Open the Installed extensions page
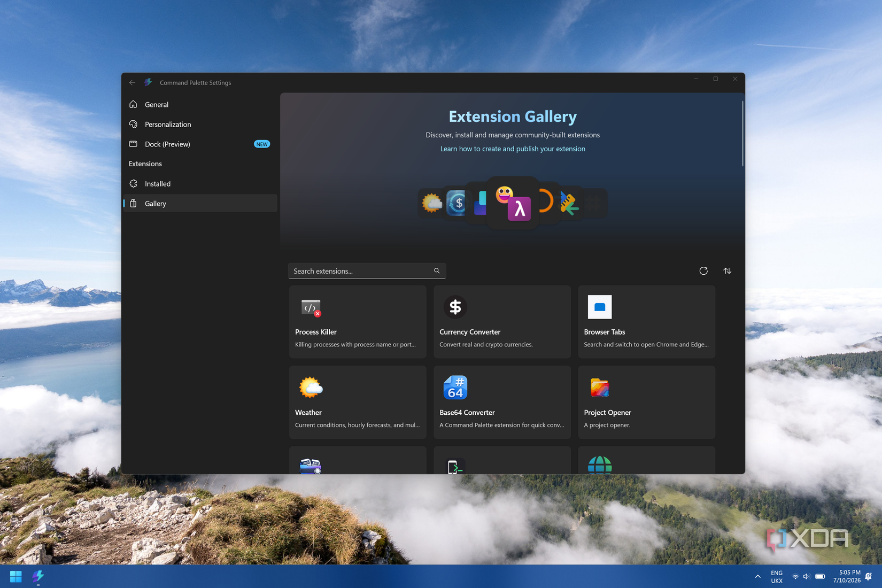882x588 pixels. coord(200,183)
